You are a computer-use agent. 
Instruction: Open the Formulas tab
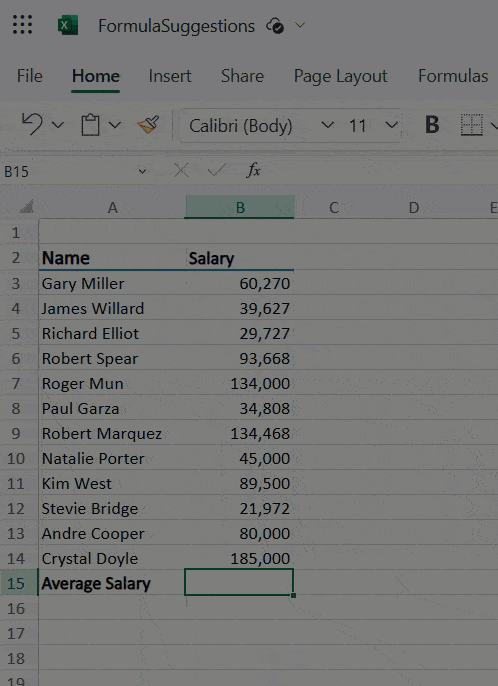tap(453, 76)
